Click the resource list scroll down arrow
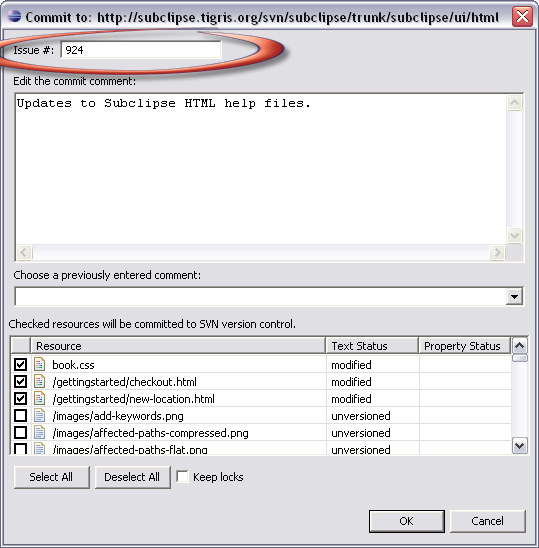 520,446
